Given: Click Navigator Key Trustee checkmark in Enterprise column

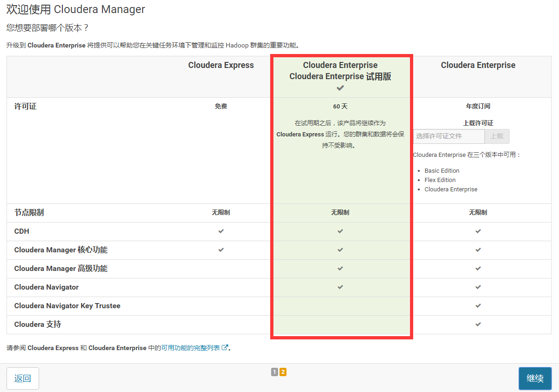Looking at the screenshot, I should pyautogui.click(x=478, y=306).
